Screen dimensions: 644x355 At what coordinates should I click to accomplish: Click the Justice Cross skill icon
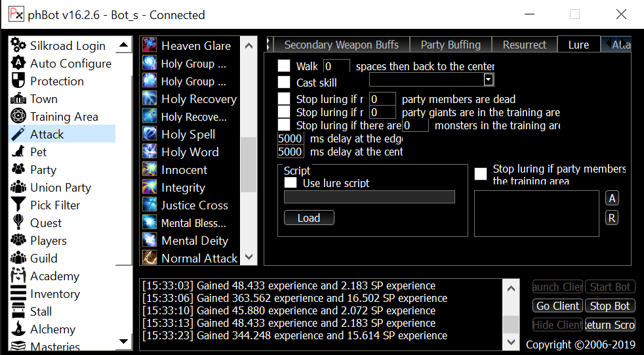pyautogui.click(x=150, y=205)
